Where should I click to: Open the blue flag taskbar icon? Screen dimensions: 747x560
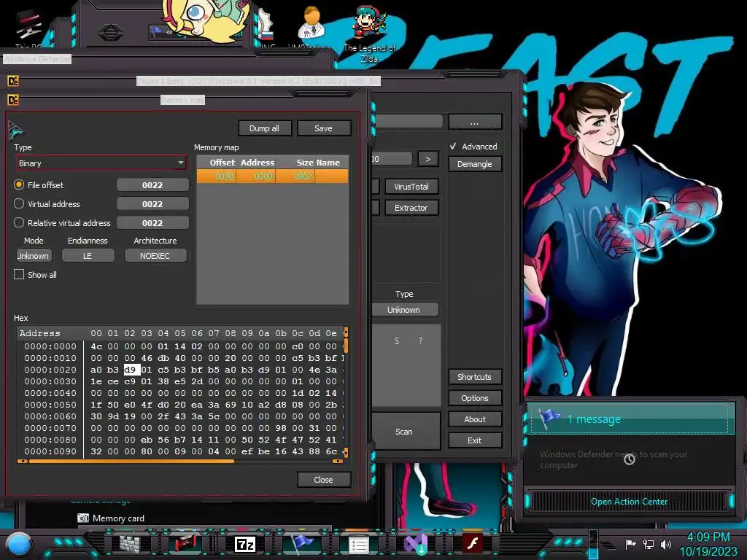pyautogui.click(x=302, y=542)
